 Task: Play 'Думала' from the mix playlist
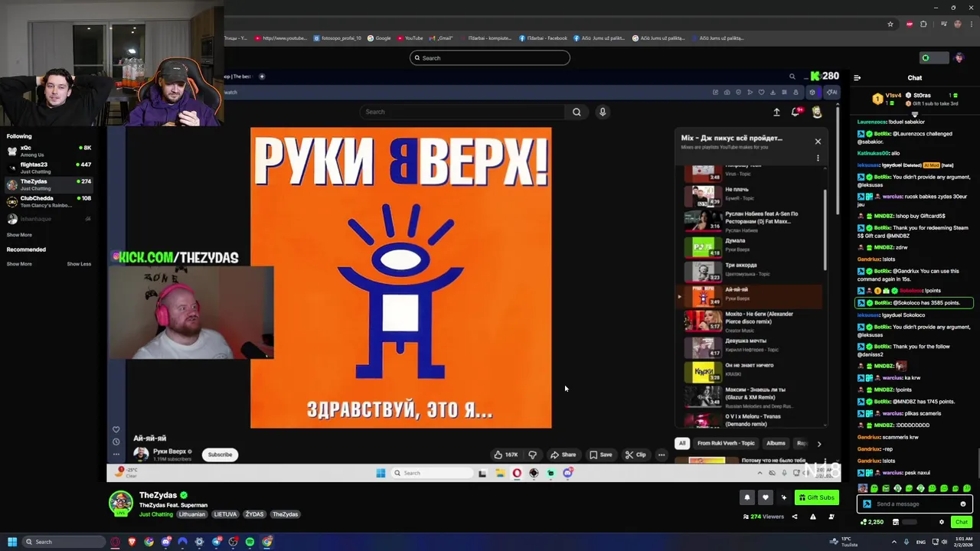tap(750, 246)
